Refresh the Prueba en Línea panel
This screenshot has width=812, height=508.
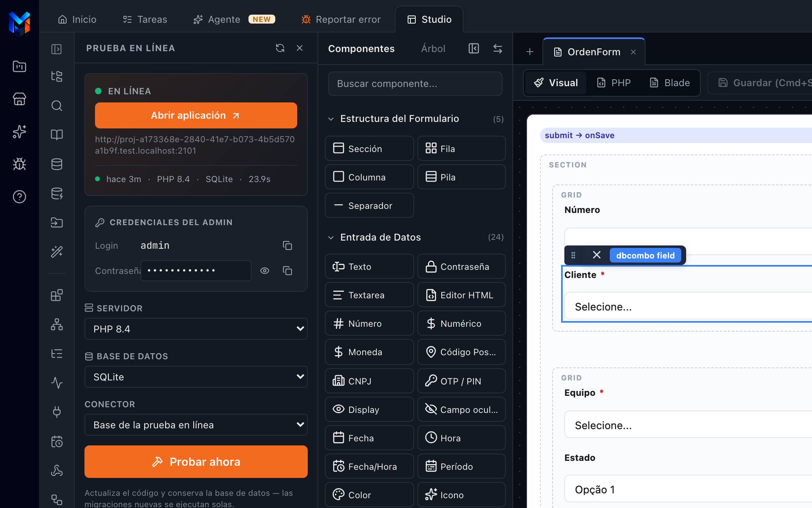280,48
